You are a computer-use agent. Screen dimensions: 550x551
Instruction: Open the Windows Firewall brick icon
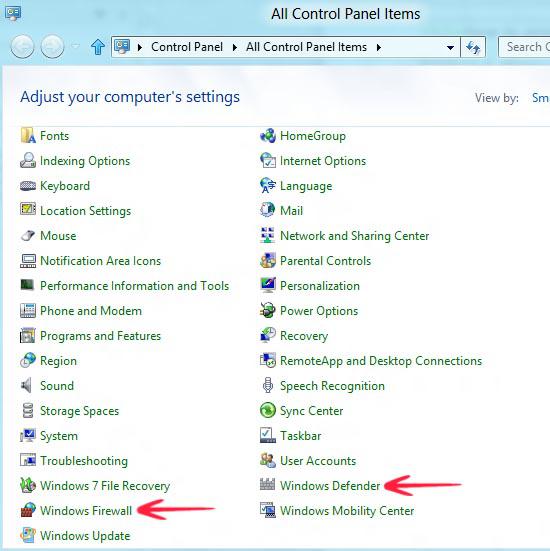(28, 511)
